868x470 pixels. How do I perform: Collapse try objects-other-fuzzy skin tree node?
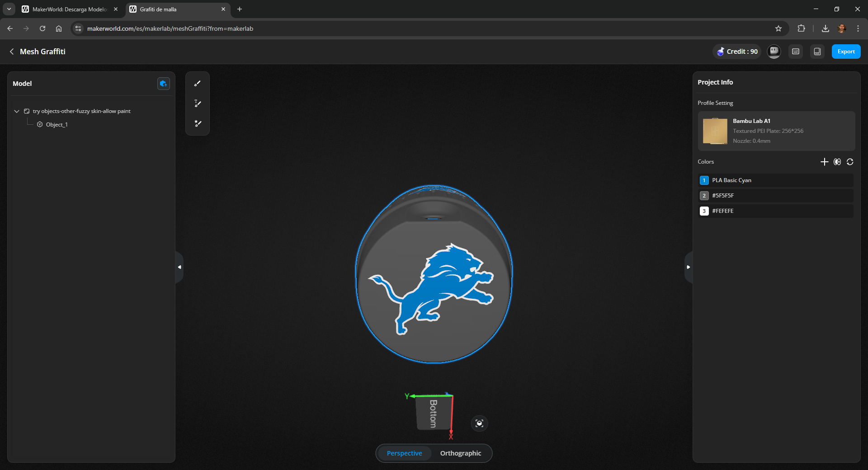pyautogui.click(x=17, y=111)
